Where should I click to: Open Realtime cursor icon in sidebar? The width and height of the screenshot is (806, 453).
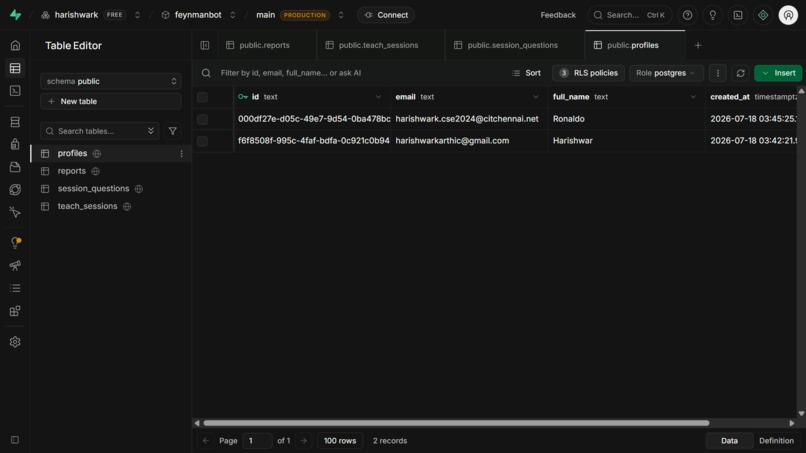click(15, 212)
